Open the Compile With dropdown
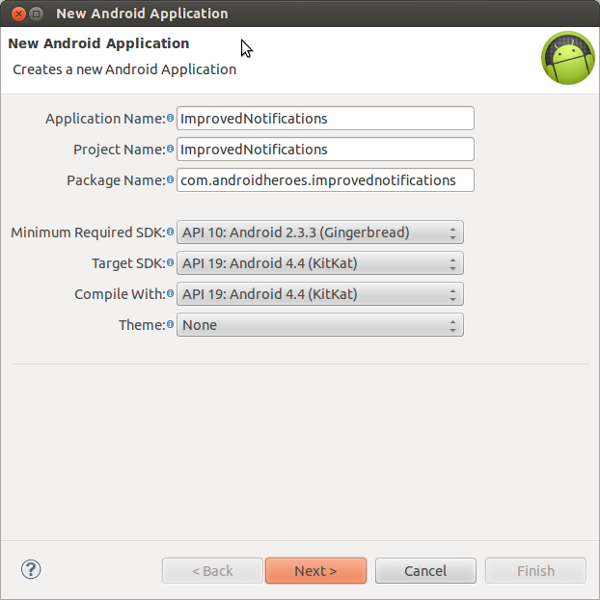The height and width of the screenshot is (600, 600). click(320, 294)
